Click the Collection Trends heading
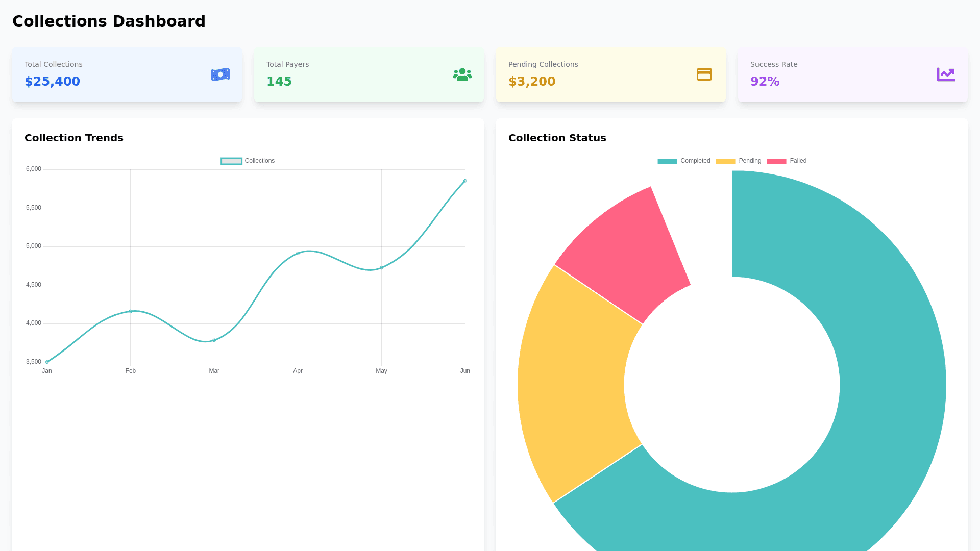The image size is (980, 551). click(74, 138)
